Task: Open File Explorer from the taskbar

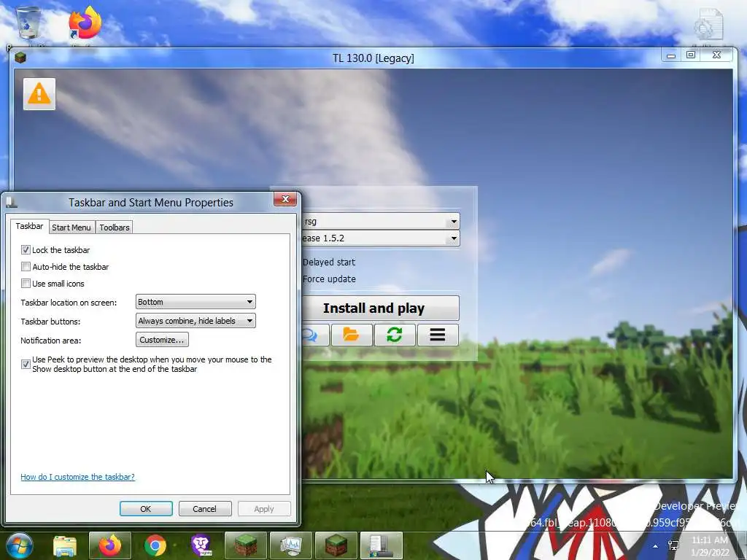Action: click(x=65, y=545)
